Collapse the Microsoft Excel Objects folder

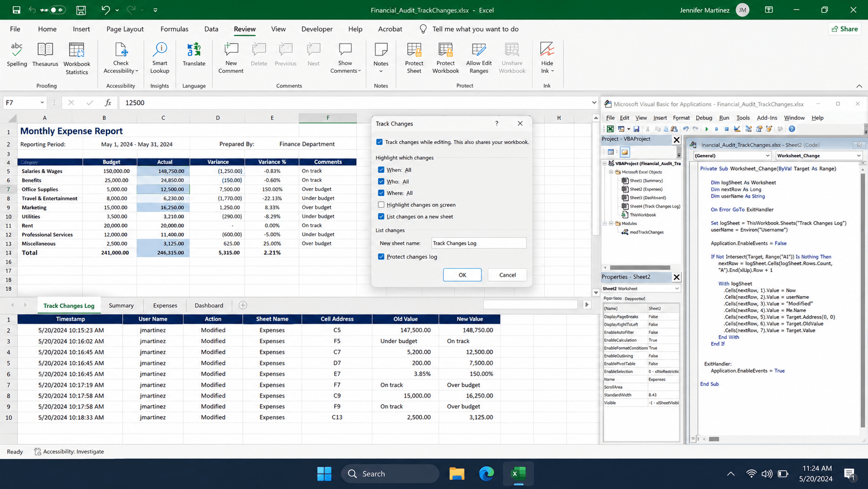point(611,172)
